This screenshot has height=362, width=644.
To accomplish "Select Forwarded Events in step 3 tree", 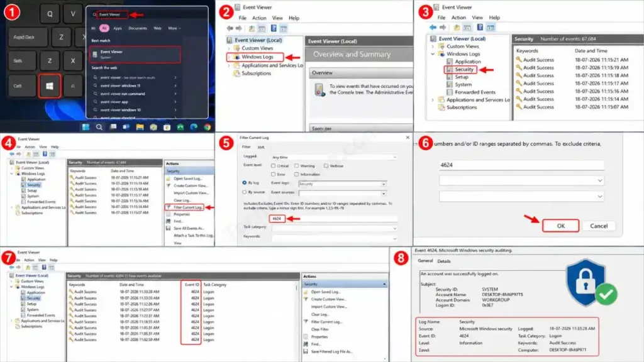I will pyautogui.click(x=475, y=92).
